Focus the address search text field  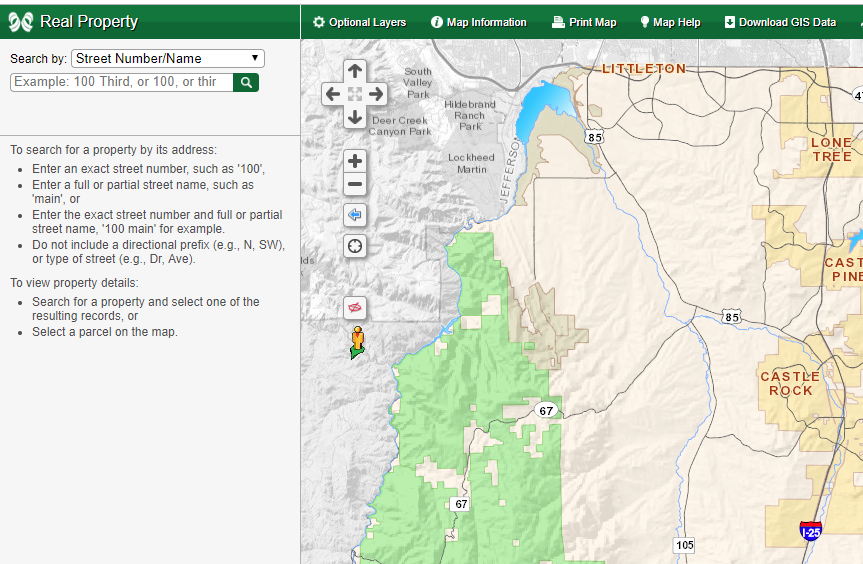(121, 82)
